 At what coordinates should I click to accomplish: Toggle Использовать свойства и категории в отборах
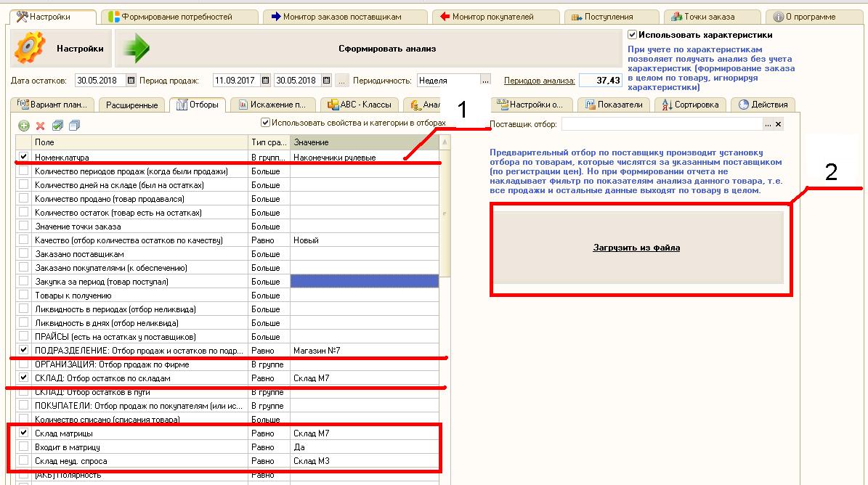[266, 123]
